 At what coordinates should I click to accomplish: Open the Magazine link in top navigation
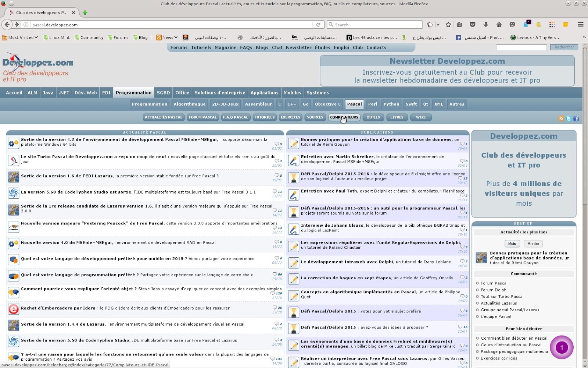(226, 47)
